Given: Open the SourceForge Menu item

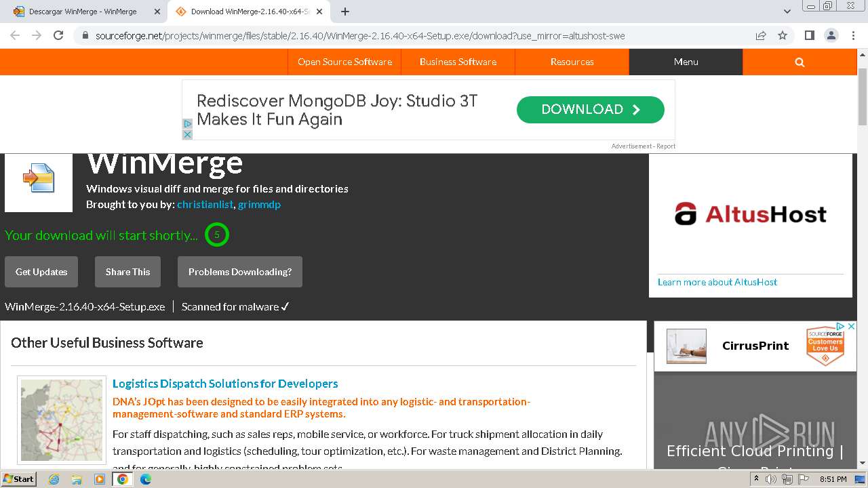Looking at the screenshot, I should [686, 62].
